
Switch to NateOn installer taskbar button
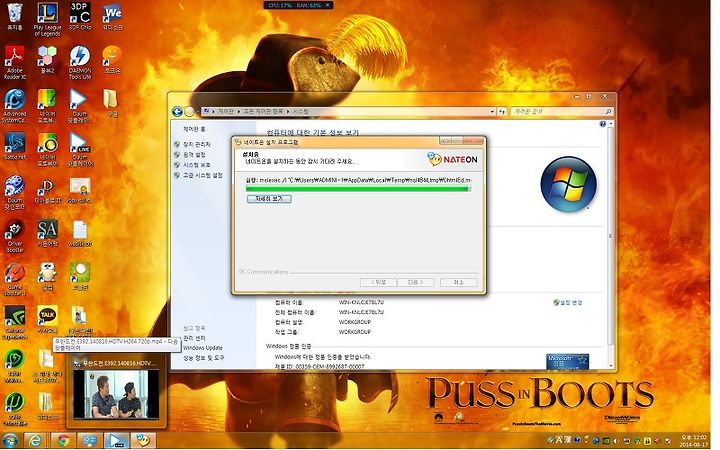tap(143, 440)
